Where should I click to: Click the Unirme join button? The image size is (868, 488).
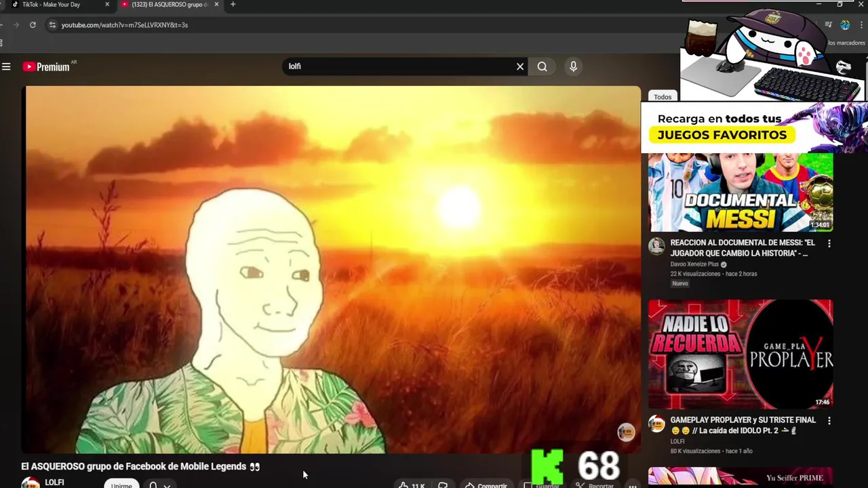[121, 485]
